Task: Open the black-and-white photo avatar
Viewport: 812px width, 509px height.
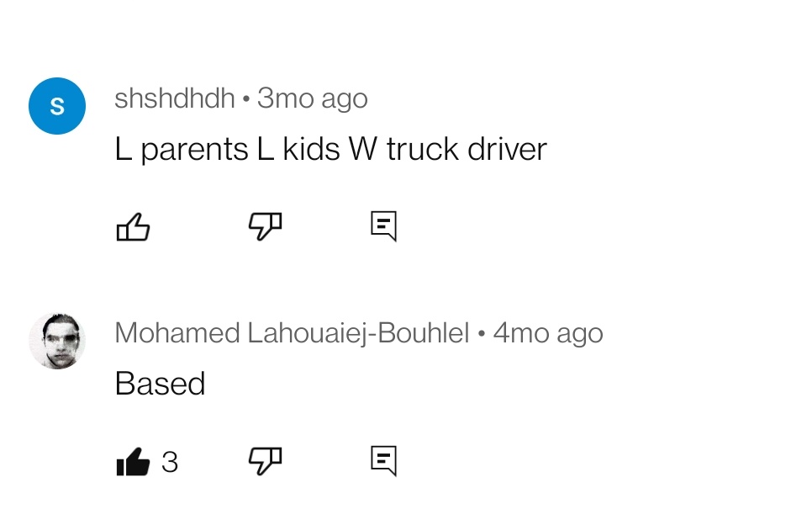Action: tap(57, 341)
